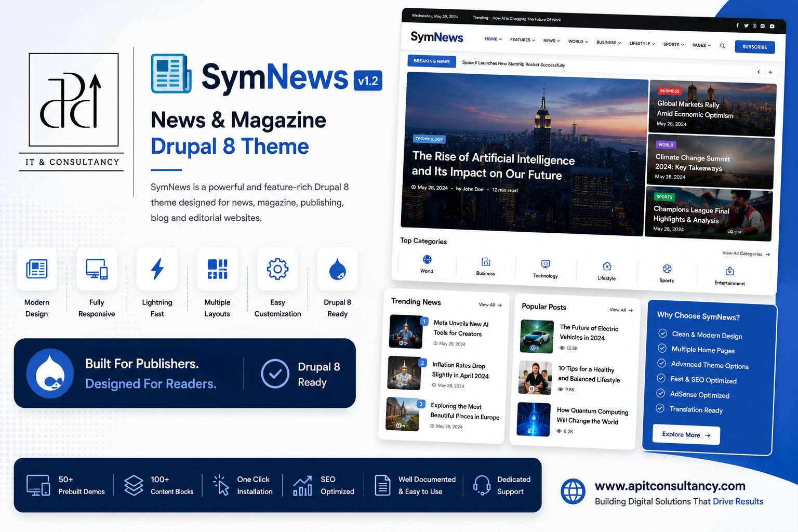798x532 pixels.
Task: Expand the NEWS nav dropdown
Action: click(x=552, y=41)
